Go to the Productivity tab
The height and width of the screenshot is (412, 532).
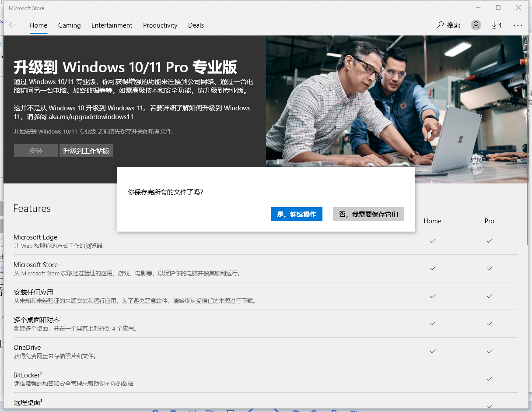click(x=160, y=25)
